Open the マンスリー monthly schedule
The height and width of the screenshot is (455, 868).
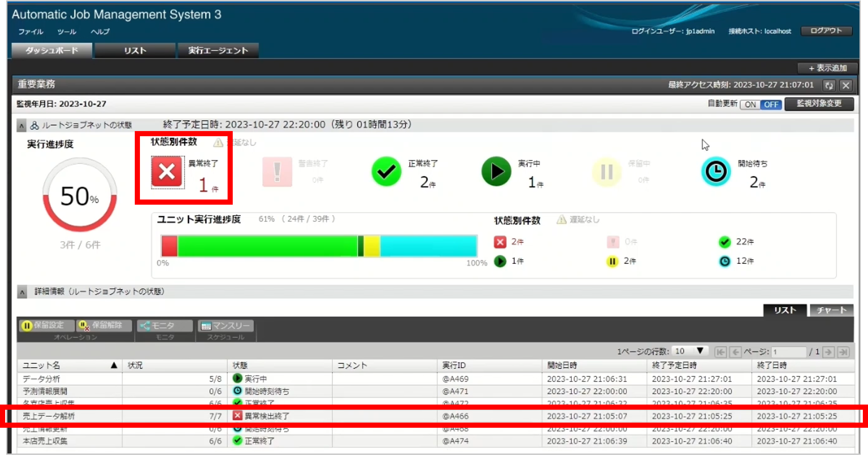tap(226, 325)
